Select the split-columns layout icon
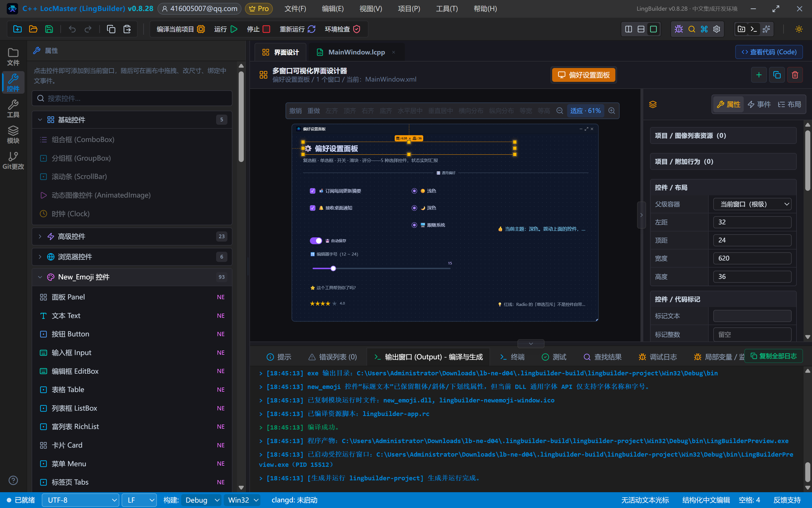Viewport: 812px width, 508px height. click(x=628, y=29)
